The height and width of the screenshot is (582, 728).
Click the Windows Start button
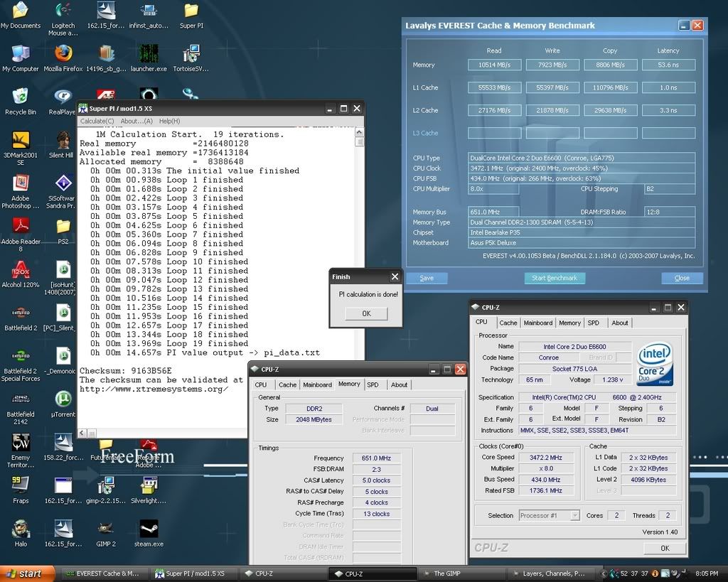(x=26, y=573)
